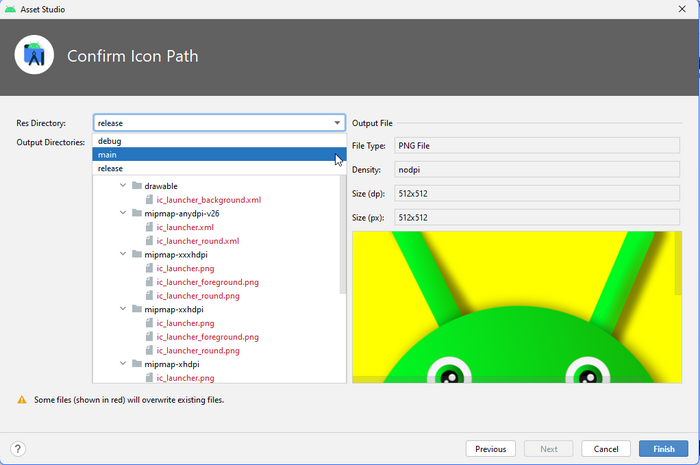Collapse the mipmap-xhdpi tree node
The width and height of the screenshot is (700, 465).
point(123,365)
